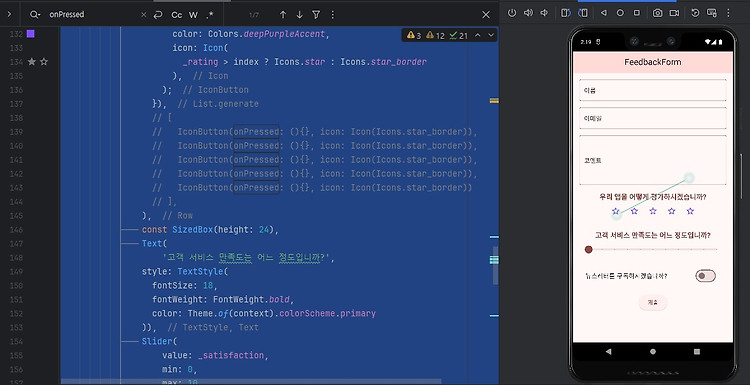The width and height of the screenshot is (750, 385).
Task: Expand the replace field chevron
Action: [9, 14]
